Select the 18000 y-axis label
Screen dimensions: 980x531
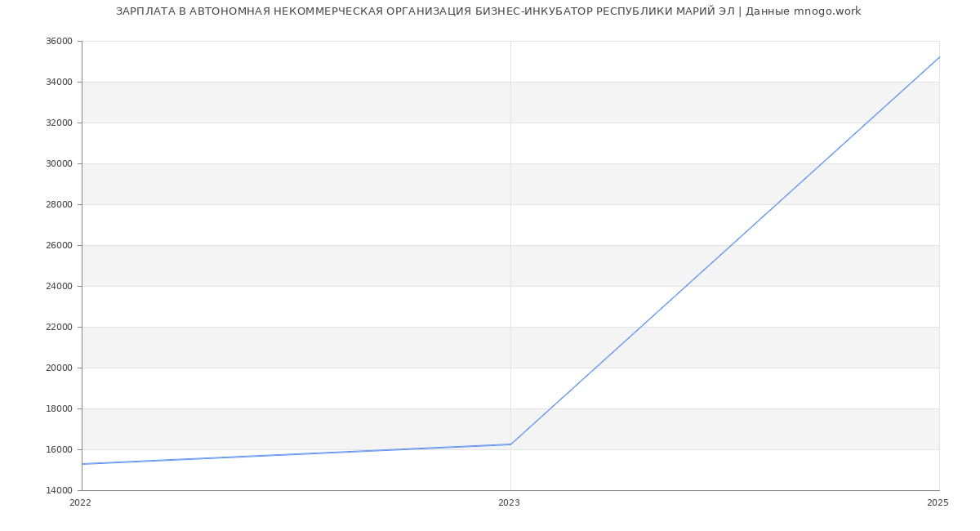59,409
